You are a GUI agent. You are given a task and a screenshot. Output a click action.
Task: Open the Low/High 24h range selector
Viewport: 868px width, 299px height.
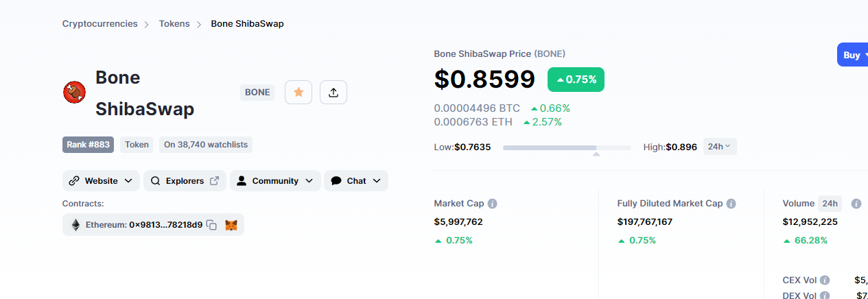pyautogui.click(x=720, y=147)
